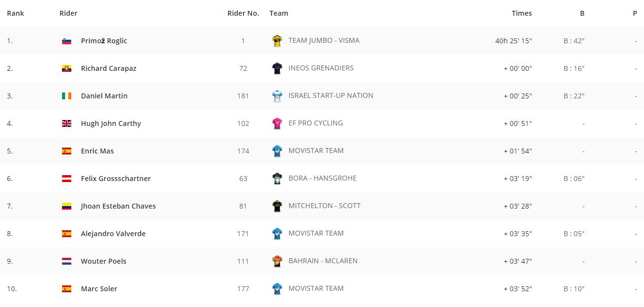The image size is (644, 307).
Task: Click the Rider No. column header
Action: tap(243, 13)
